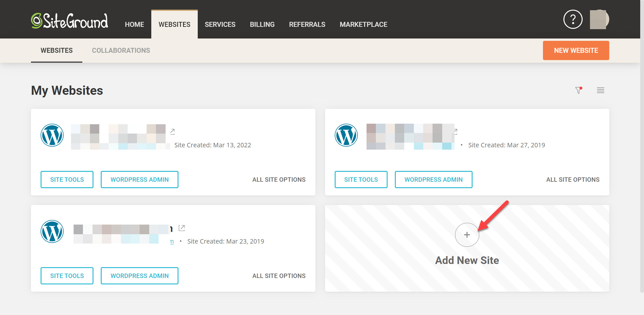The image size is (644, 315).
Task: Click the Mar 13, 2022 site domain name
Action: [118, 133]
